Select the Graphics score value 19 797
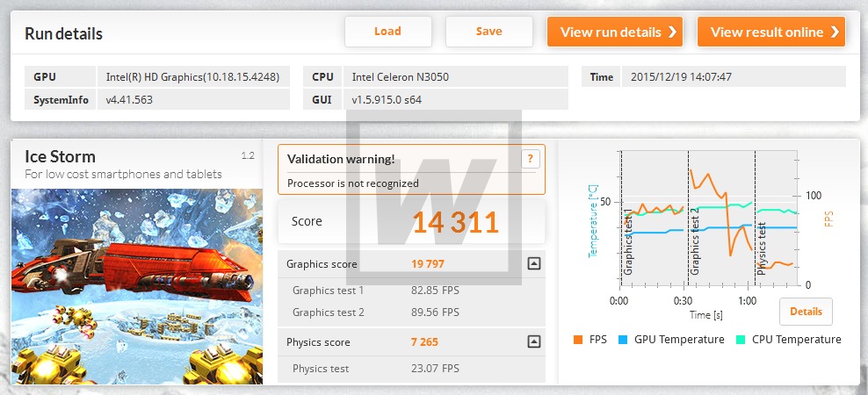The image size is (868, 395). [x=427, y=264]
